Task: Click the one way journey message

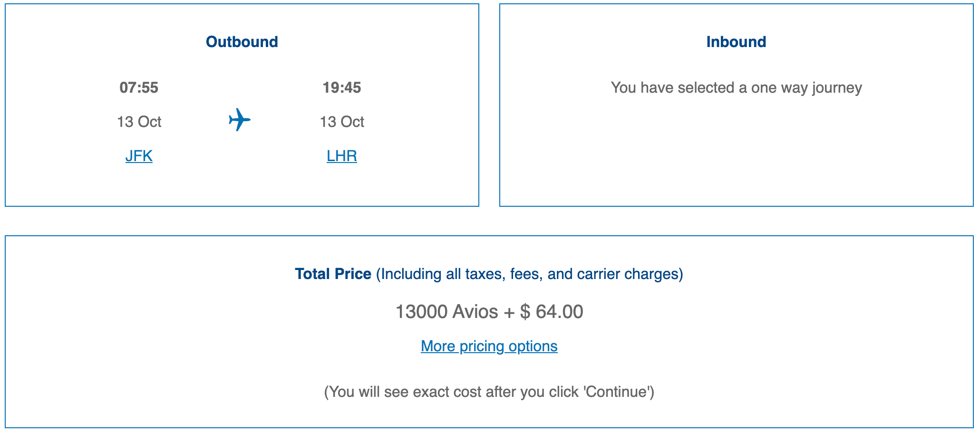Action: point(736,88)
